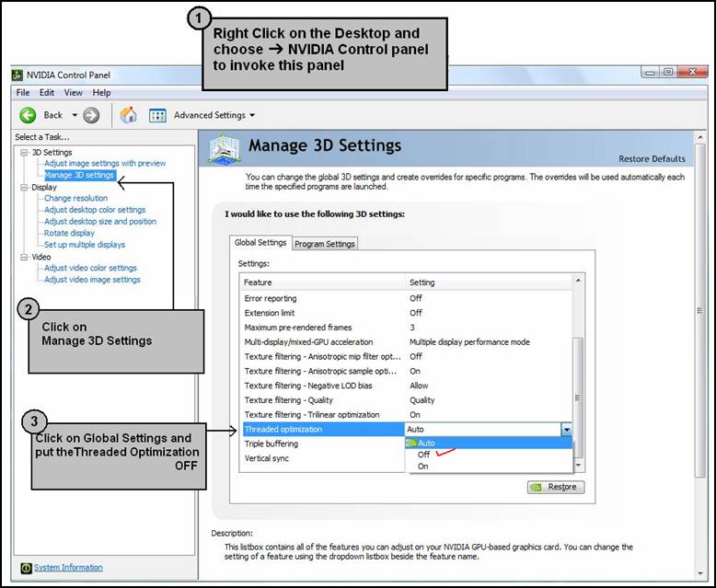Open System Information link
This screenshot has width=716, height=588.
(68, 568)
